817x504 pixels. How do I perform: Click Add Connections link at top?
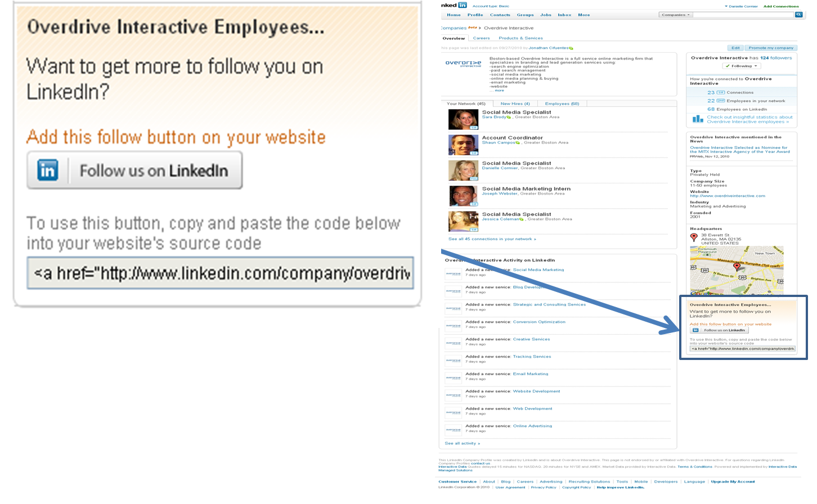coord(781,6)
